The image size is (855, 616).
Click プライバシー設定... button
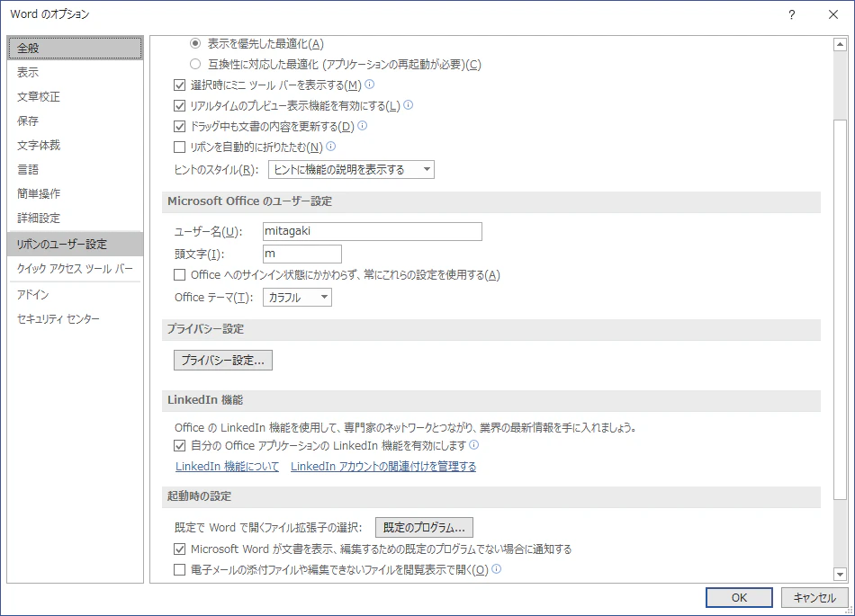[x=223, y=360]
